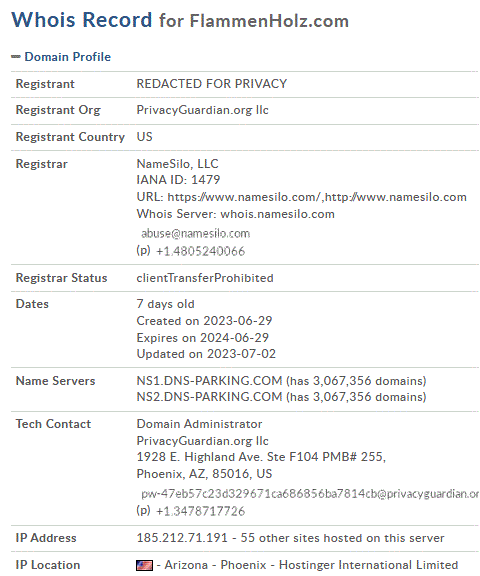480x576 pixels.
Task: Click the FlammenHolz.com domain in title
Action: tap(269, 21)
